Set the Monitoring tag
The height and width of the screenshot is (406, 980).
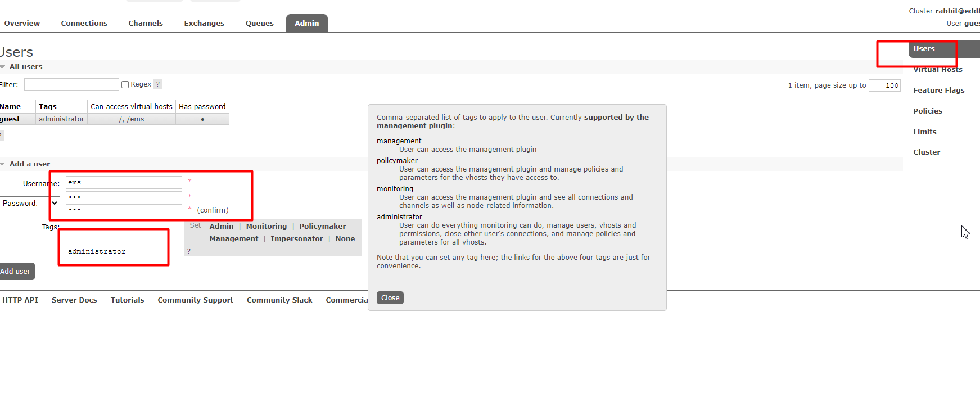click(x=267, y=226)
